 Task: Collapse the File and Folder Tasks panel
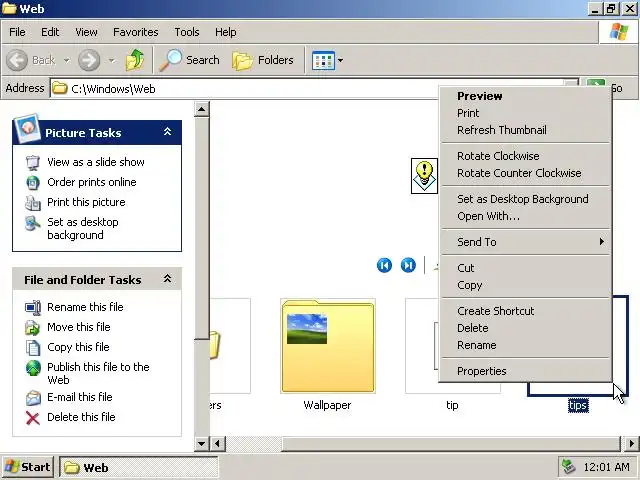(167, 279)
